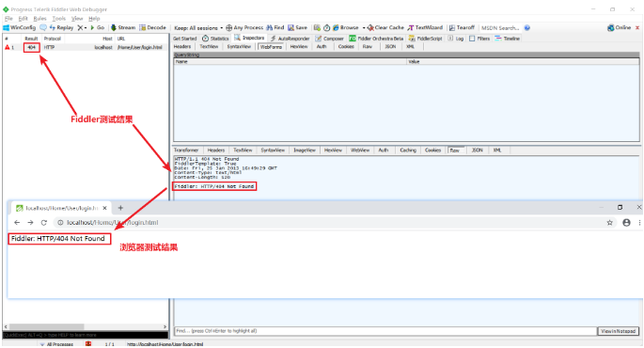Image resolution: width=644 pixels, height=348 pixels.
Task: Click the Find sessions binoculars icon
Action: pyautogui.click(x=270, y=27)
